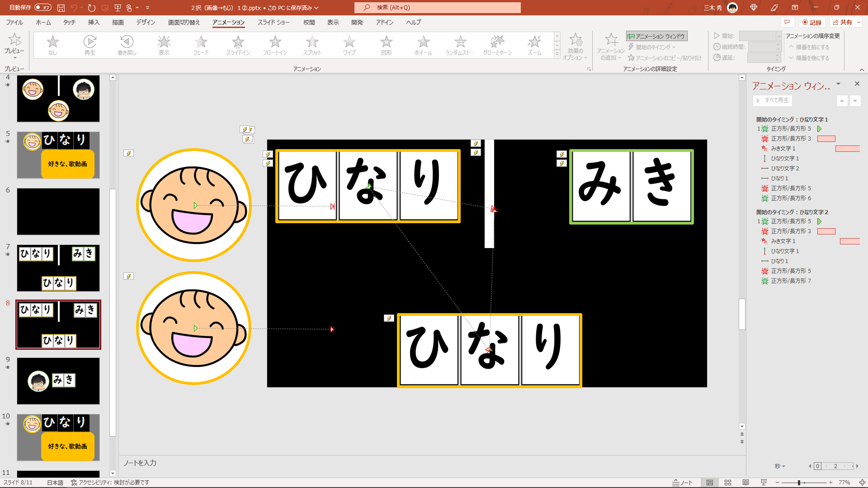The image size is (868, 488).
Task: Click the アニメーションの追加 (Add Animation) icon
Action: [611, 41]
